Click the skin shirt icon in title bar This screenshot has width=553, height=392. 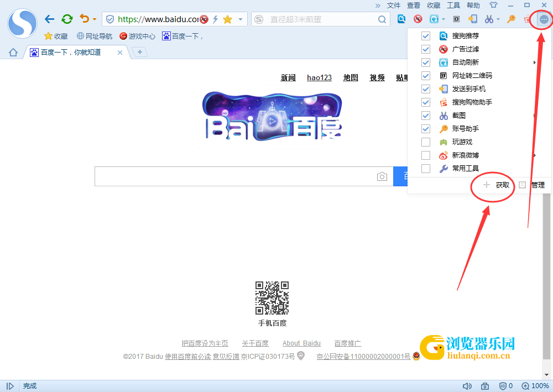(x=493, y=5)
